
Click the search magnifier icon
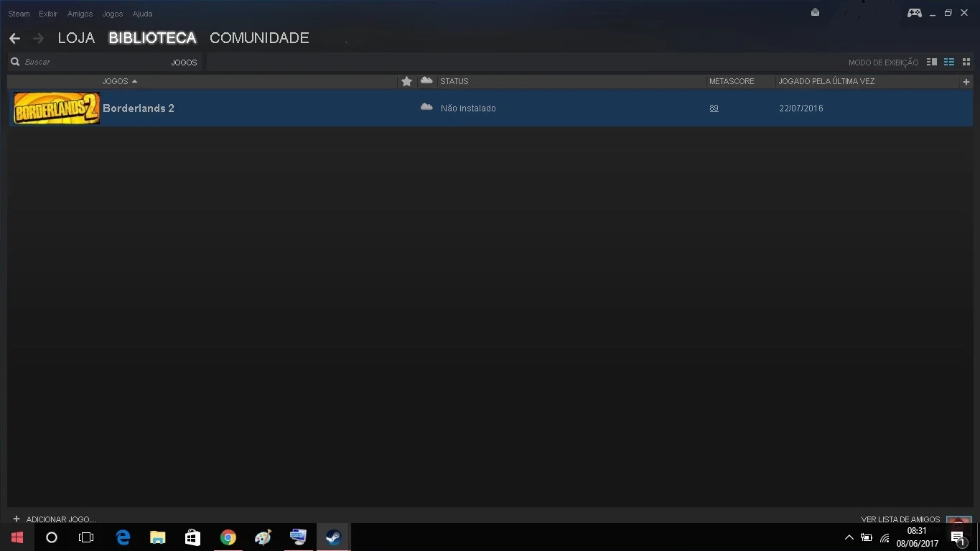pos(15,62)
